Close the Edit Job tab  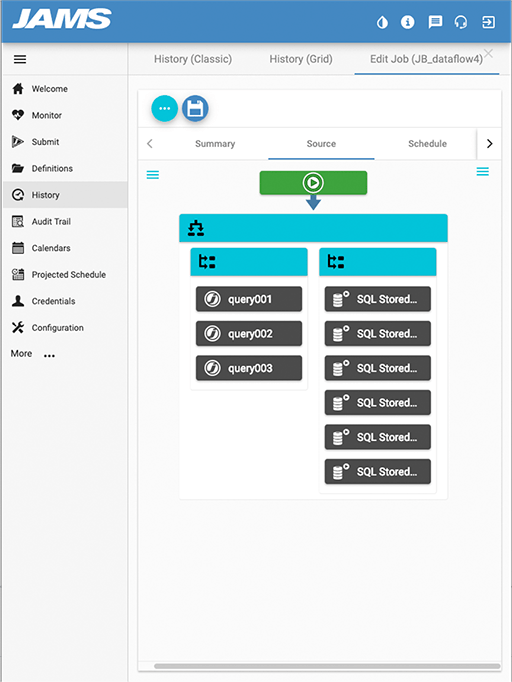pyautogui.click(x=489, y=53)
